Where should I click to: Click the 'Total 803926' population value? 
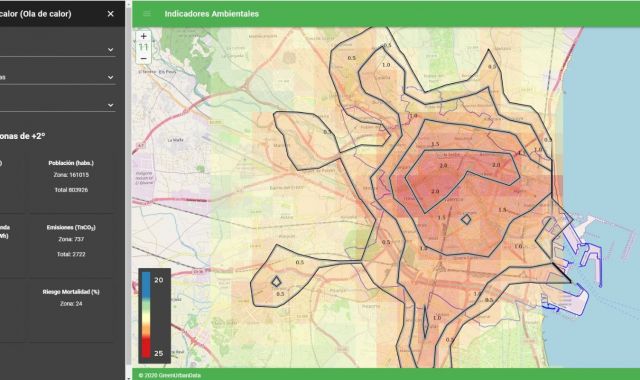coord(71,190)
